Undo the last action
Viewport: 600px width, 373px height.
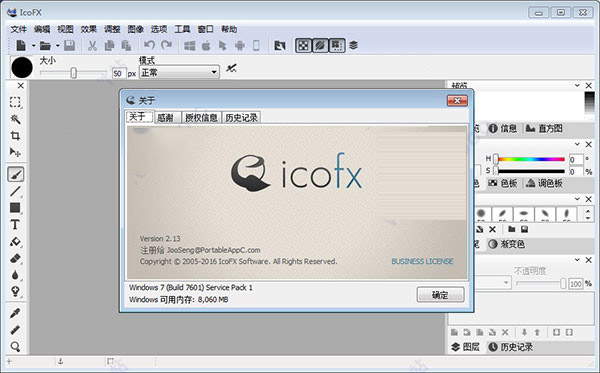pyautogui.click(x=149, y=45)
